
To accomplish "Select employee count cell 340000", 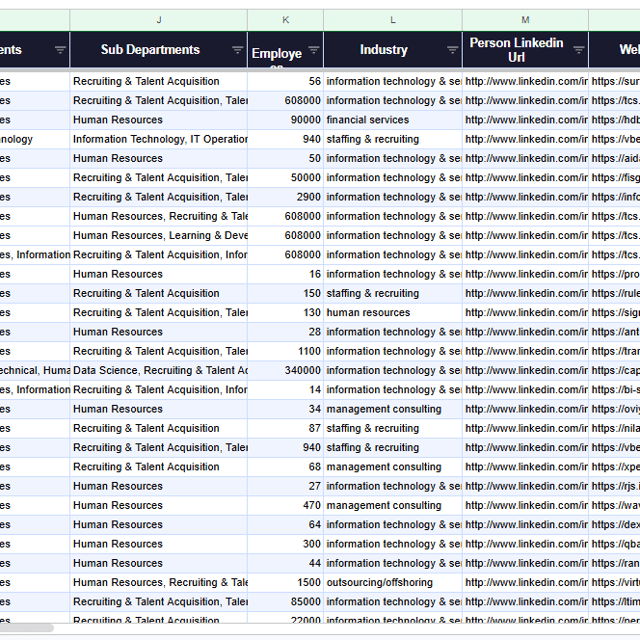I will (x=285, y=371).
